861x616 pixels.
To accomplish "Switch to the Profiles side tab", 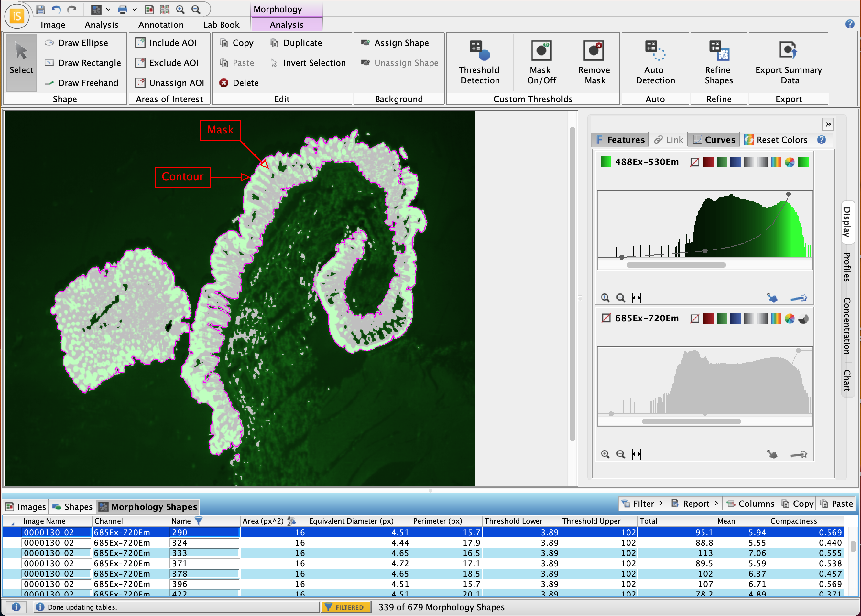I will tap(847, 267).
